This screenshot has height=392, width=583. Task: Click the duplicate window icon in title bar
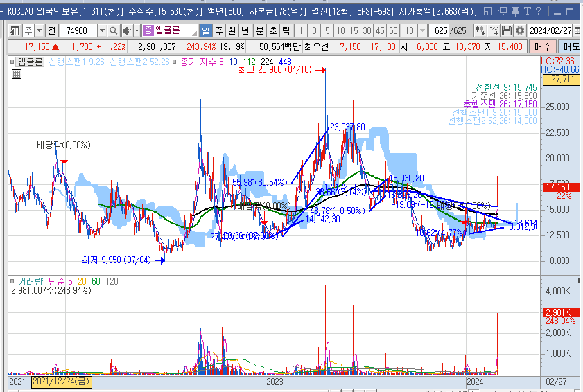click(503, 12)
